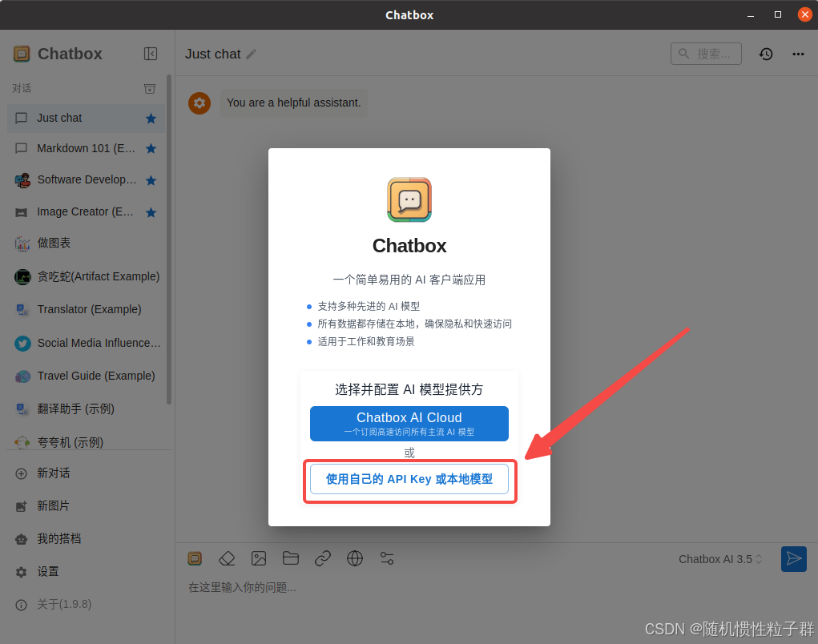Attach an image using picture icon
This screenshot has width=818, height=644.
click(x=259, y=558)
